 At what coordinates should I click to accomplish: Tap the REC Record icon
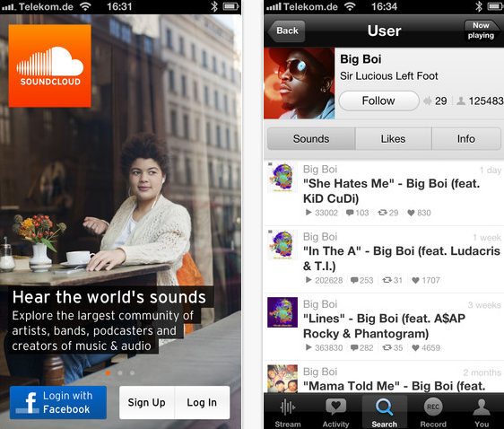pos(432,407)
